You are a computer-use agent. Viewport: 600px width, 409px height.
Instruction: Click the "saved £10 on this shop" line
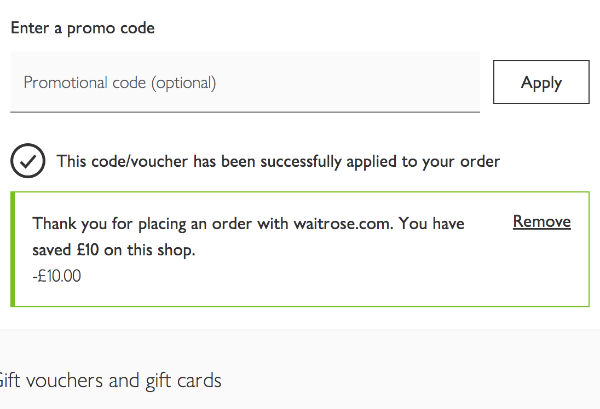[113, 249]
